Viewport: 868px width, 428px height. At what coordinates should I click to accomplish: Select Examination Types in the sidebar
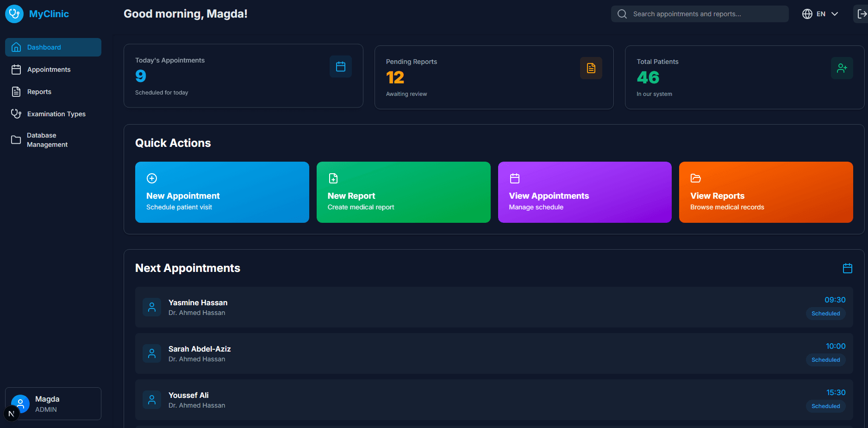(56, 114)
